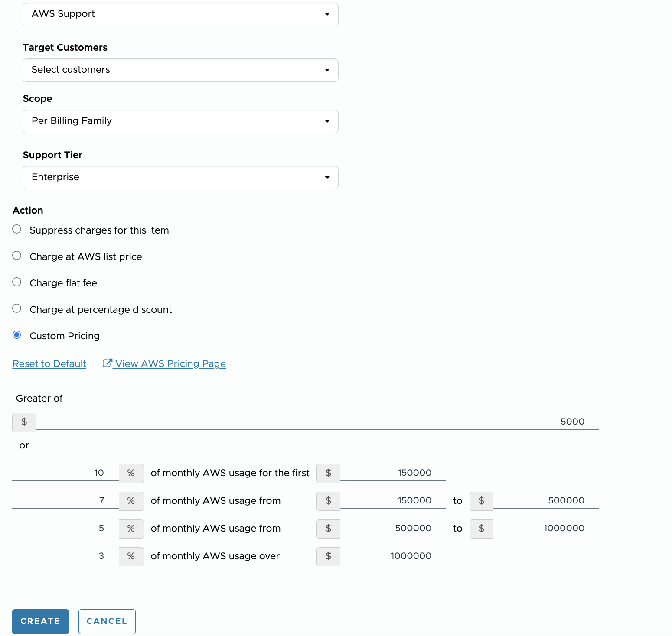
Task: Select Suppress charges for this item
Action: 17,229
